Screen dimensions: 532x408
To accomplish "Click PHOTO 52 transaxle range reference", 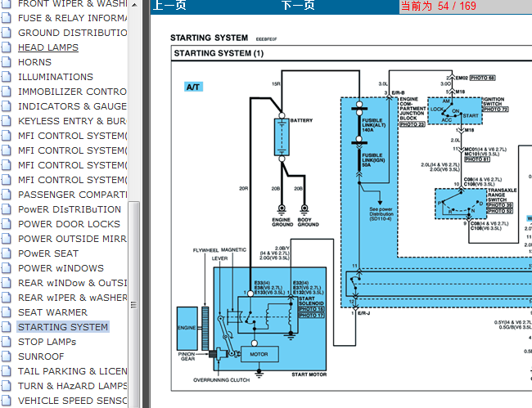I will pyautogui.click(x=500, y=211).
